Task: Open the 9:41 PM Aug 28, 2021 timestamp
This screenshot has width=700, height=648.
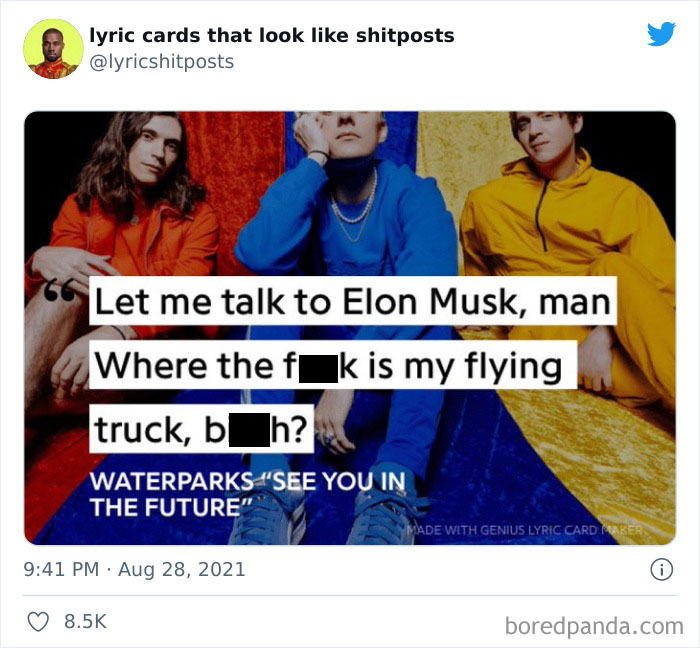Action: pos(134,569)
